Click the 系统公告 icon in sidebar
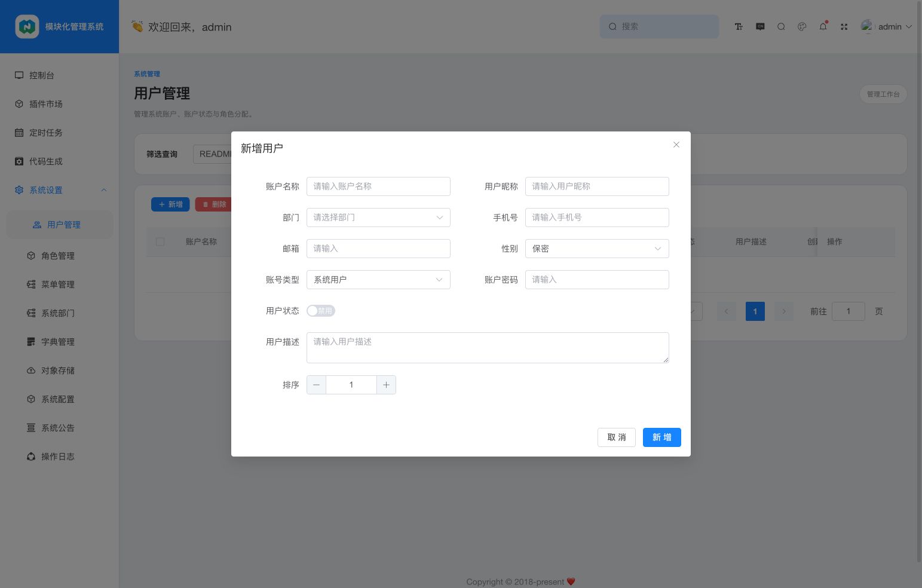This screenshot has height=588, width=922. click(31, 428)
